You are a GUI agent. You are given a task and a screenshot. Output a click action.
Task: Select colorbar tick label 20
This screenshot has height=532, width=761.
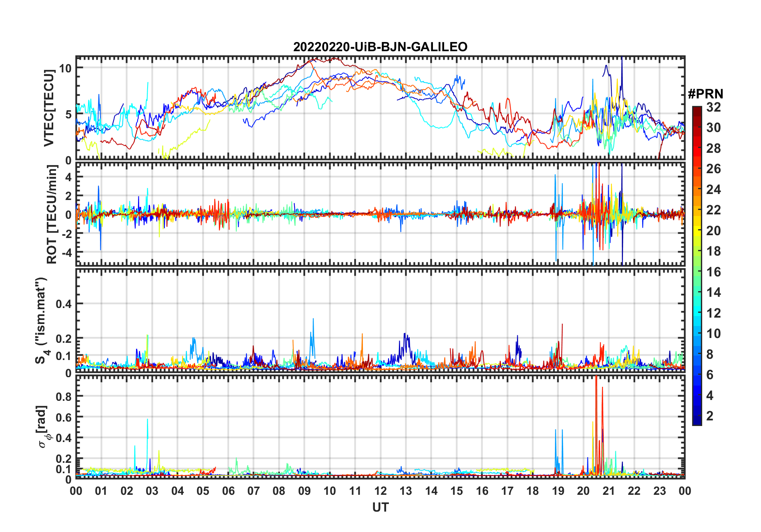(x=713, y=231)
